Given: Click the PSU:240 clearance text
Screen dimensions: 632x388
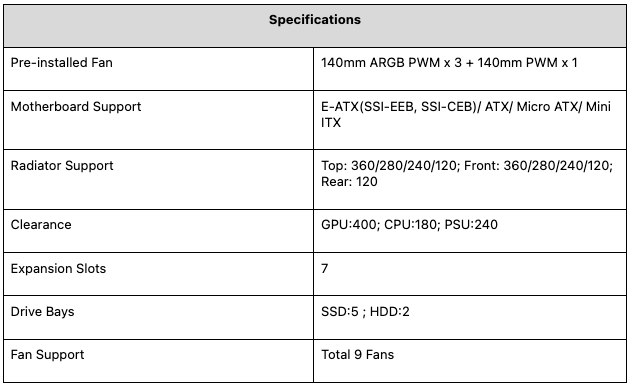Looking at the screenshot, I should 471,224.
